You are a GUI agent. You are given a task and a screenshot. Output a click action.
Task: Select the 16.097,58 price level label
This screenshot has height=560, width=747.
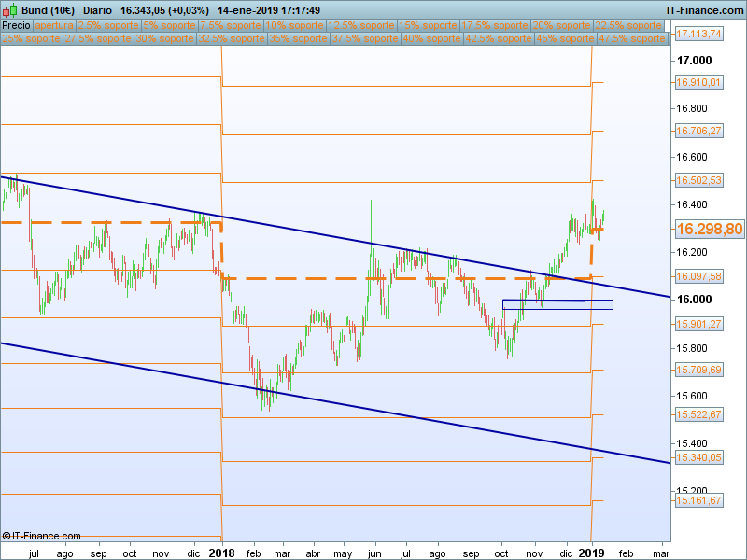(x=698, y=277)
